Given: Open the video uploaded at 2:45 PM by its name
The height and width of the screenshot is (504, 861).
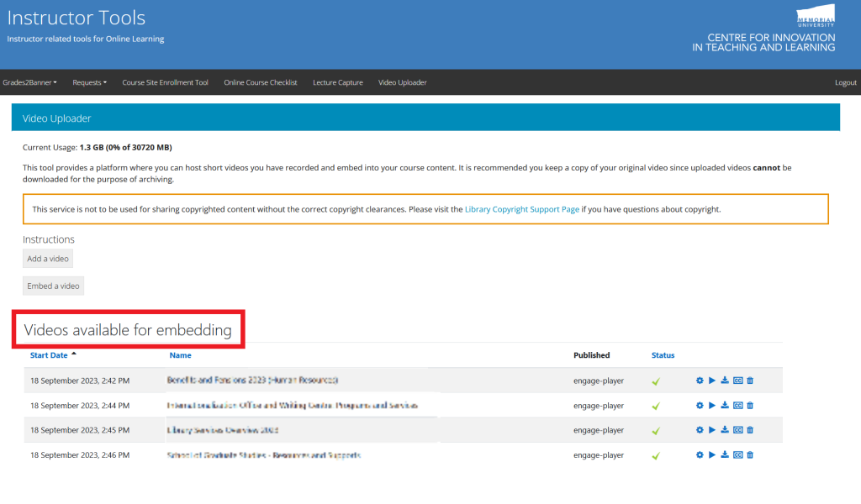Looking at the screenshot, I should click(222, 430).
